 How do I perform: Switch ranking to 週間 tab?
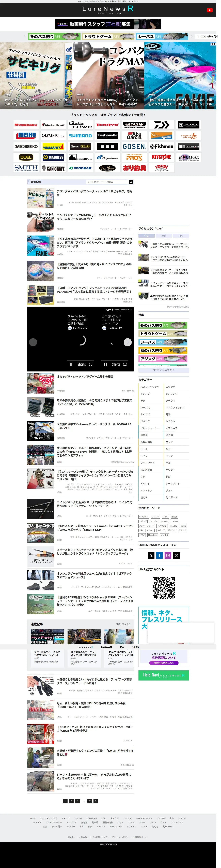[164, 236]
